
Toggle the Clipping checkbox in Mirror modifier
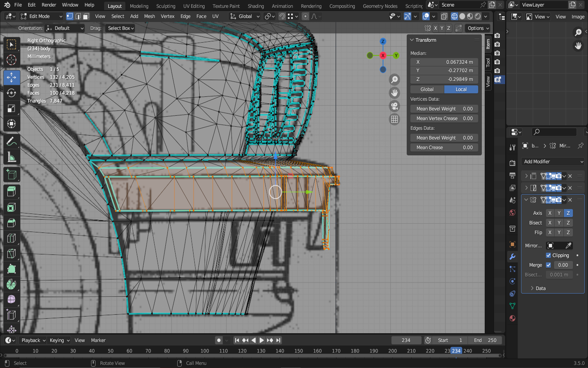pos(548,255)
